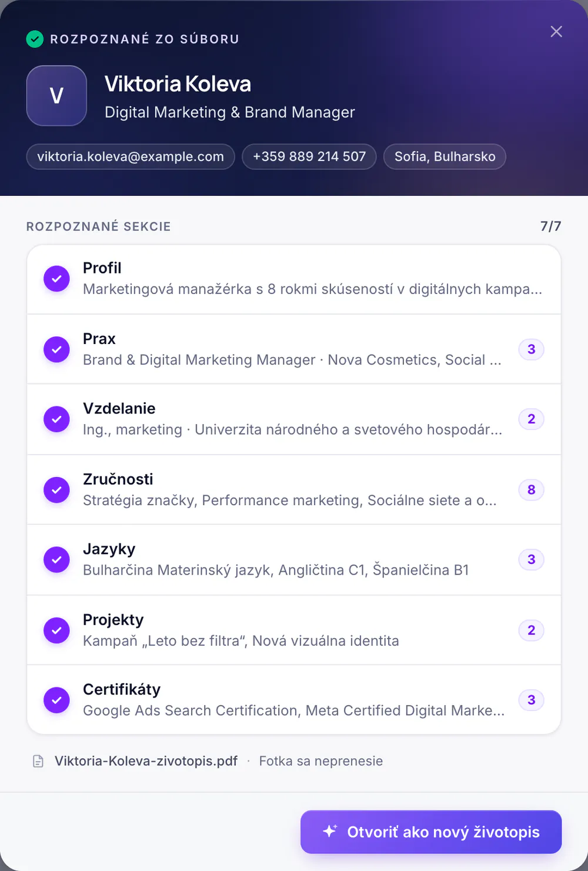Expand the Prax count badge 3
The width and height of the screenshot is (588, 871).
pos(532,349)
